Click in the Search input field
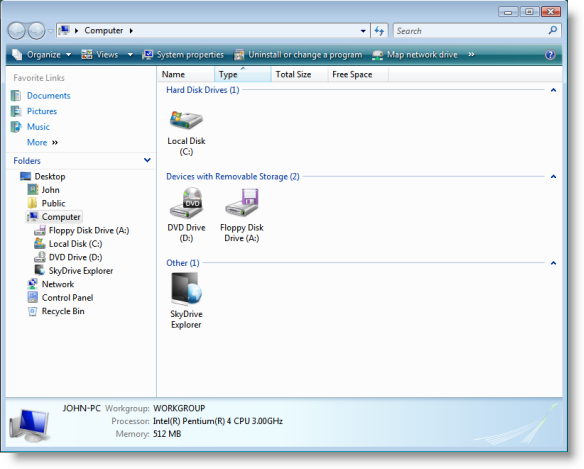 pyautogui.click(x=470, y=31)
